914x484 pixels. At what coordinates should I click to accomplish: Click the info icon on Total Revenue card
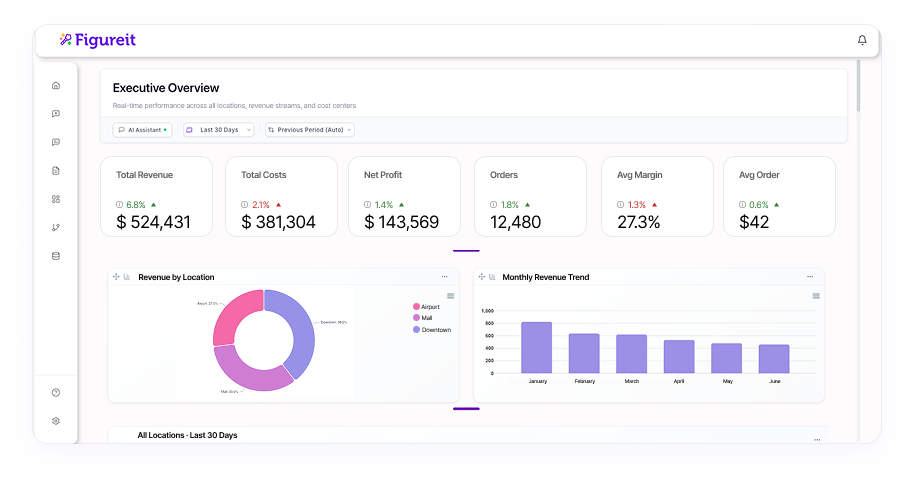point(119,205)
